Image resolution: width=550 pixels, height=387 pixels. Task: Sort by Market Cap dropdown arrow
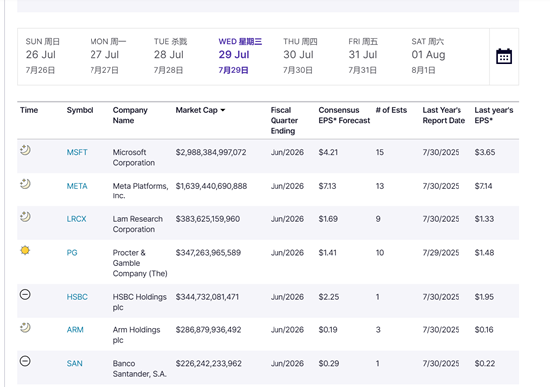(222, 110)
